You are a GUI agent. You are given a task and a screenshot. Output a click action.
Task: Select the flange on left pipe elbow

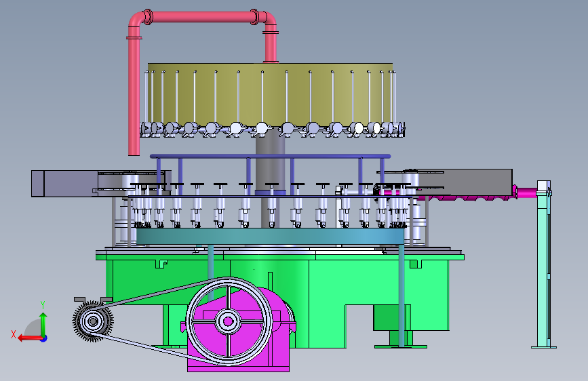tap(148, 17)
